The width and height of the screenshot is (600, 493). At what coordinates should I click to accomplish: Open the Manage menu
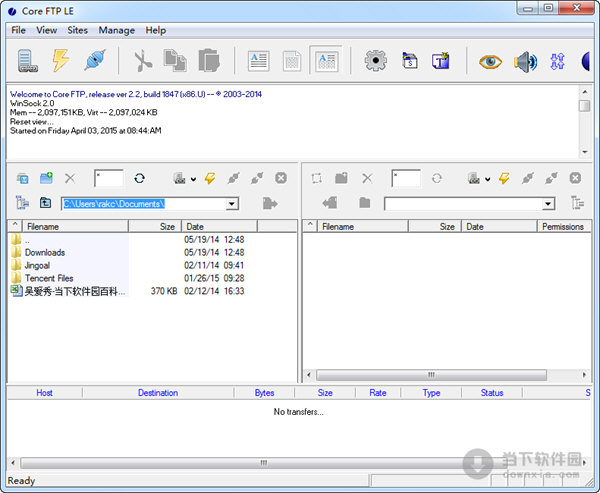(x=116, y=30)
